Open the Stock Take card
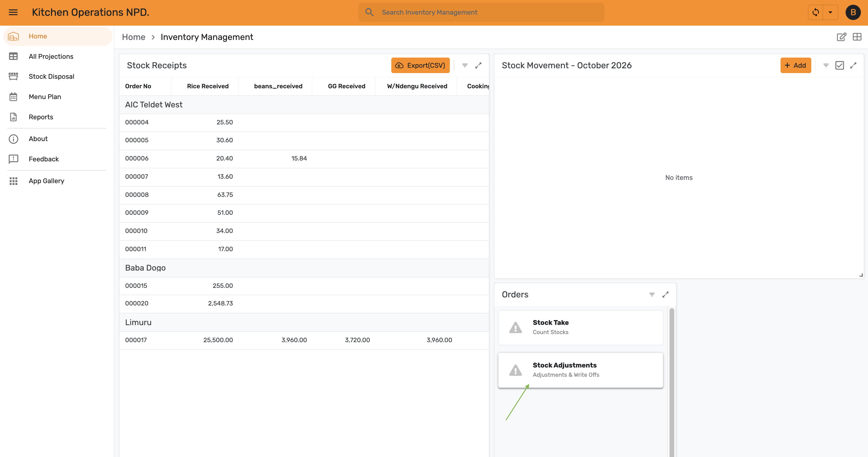This screenshot has width=868, height=457. pyautogui.click(x=580, y=327)
